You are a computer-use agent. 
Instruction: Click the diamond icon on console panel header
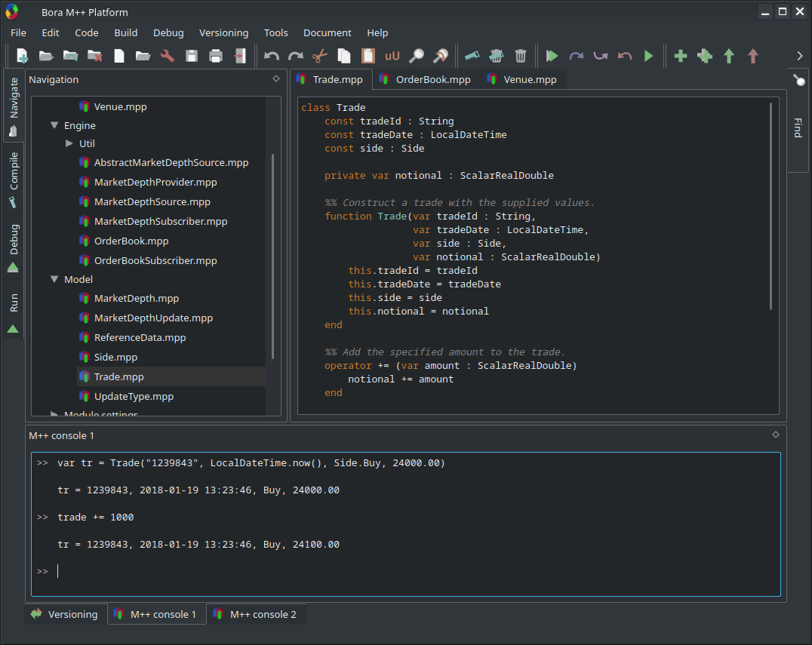click(776, 435)
